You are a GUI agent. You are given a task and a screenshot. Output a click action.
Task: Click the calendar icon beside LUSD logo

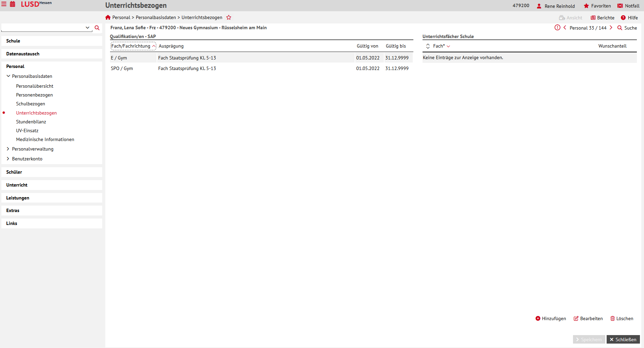pos(13,4)
